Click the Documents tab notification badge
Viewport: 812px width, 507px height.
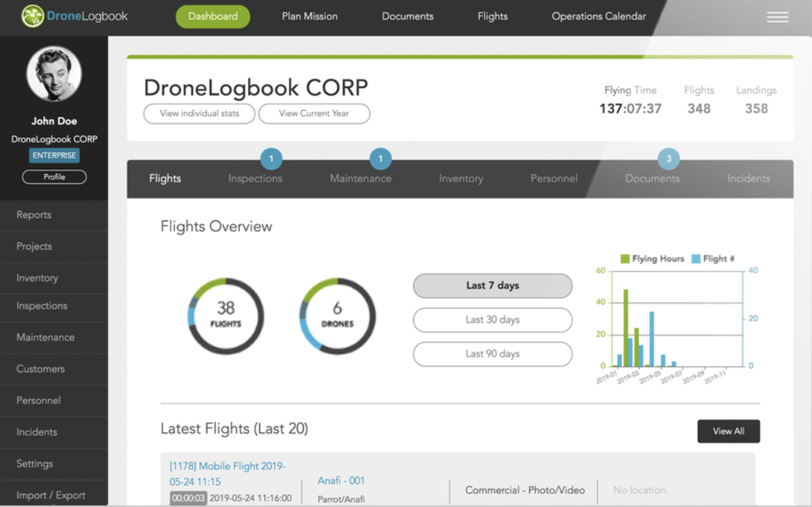click(669, 159)
